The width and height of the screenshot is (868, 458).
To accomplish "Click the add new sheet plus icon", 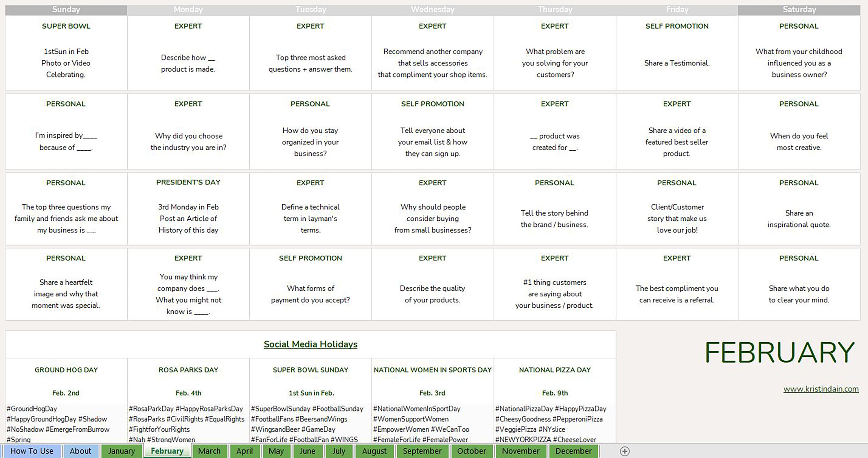I will [625, 451].
